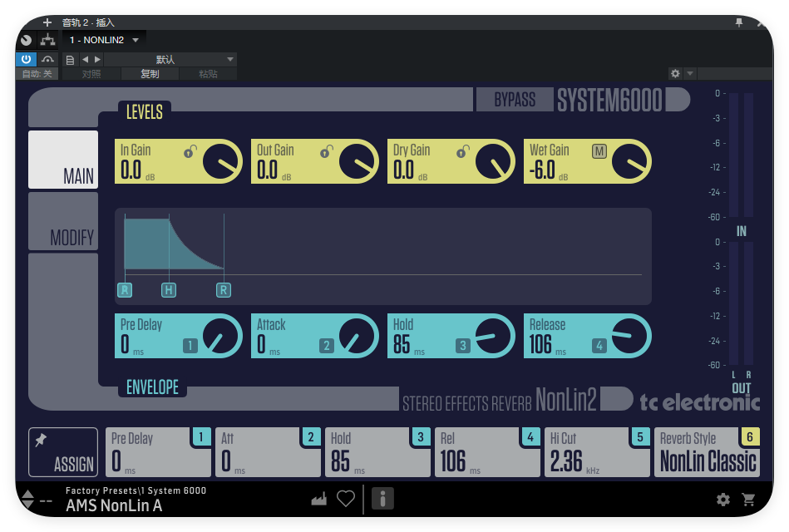Viewport: 789px width, 532px height.
Task: Open plugin settings gear in bottom bar
Action: click(723, 500)
